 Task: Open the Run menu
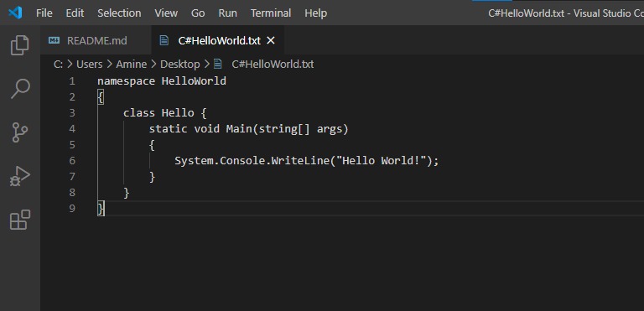click(227, 13)
